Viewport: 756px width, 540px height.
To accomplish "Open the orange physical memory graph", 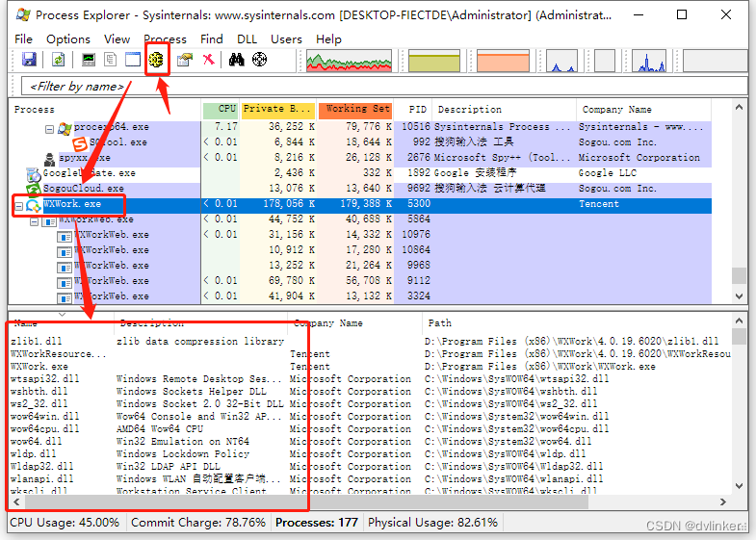I will tap(503, 61).
